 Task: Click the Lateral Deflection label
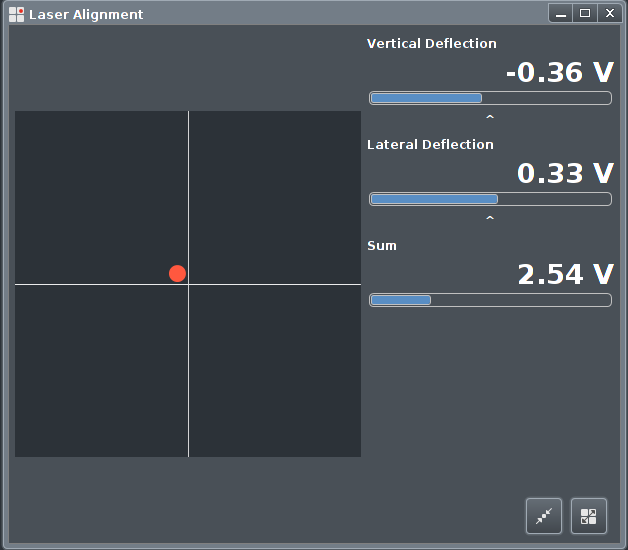pyautogui.click(x=430, y=144)
